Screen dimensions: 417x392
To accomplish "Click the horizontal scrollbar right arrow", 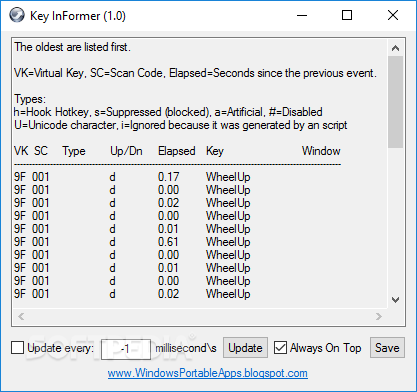I will coord(379,316).
